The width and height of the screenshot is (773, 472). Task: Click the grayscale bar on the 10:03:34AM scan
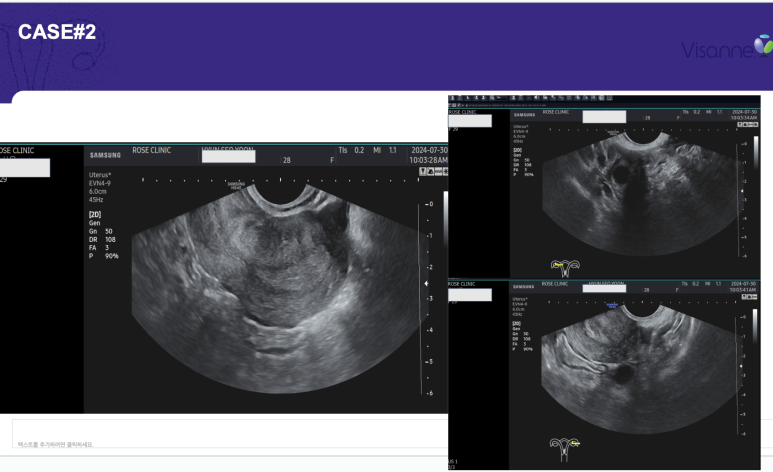[x=756, y=152]
